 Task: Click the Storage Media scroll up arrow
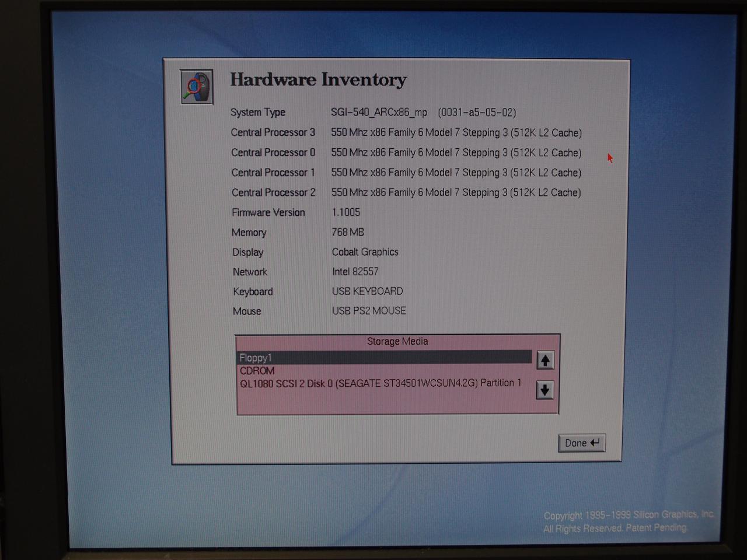(x=545, y=360)
